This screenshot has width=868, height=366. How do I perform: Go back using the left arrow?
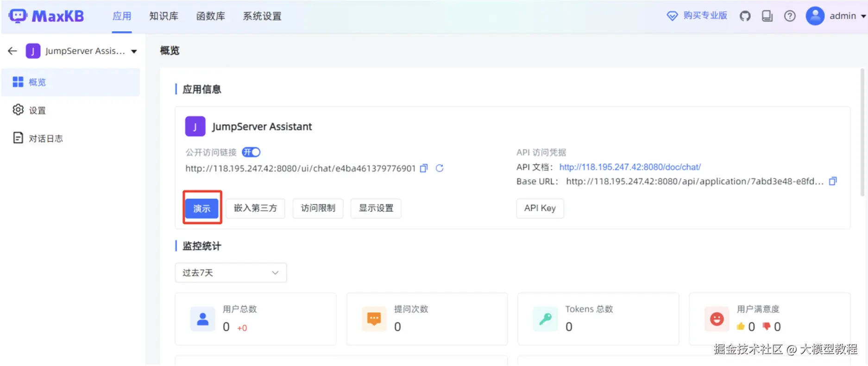tap(13, 51)
